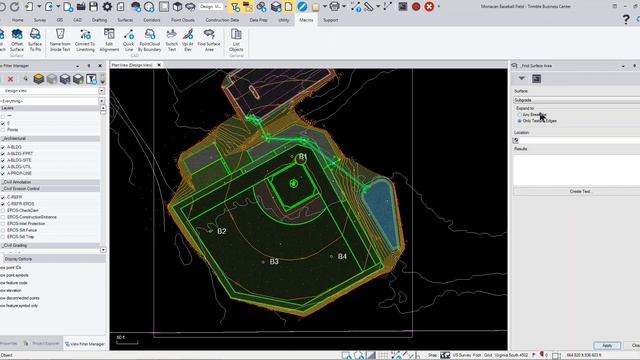Select the Only Texted Edges radio option
The height and width of the screenshot is (360, 640).
(x=519, y=121)
